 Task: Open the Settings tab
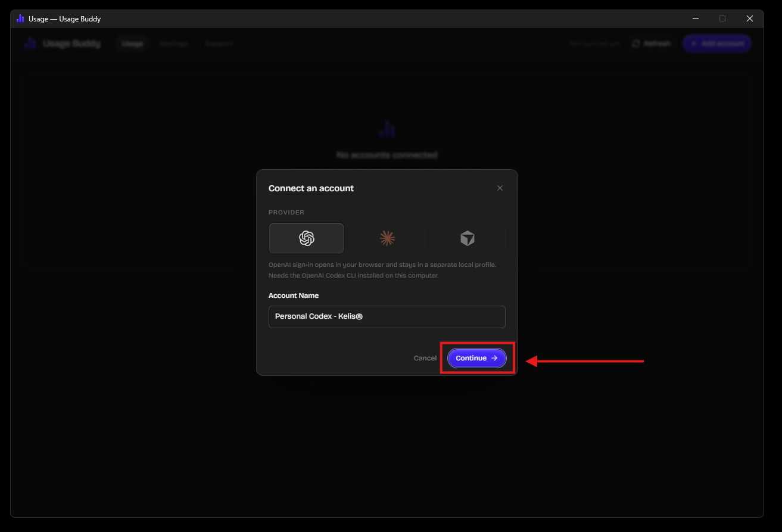174,43
